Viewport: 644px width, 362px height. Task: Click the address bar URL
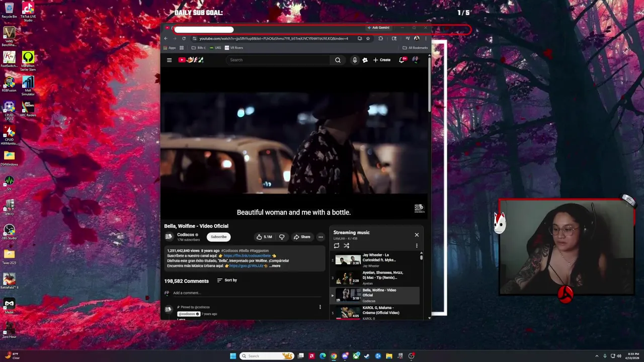(274, 38)
